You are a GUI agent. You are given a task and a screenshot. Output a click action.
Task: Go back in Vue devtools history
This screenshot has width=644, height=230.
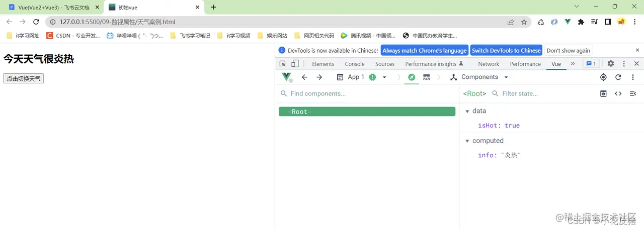coord(304,77)
